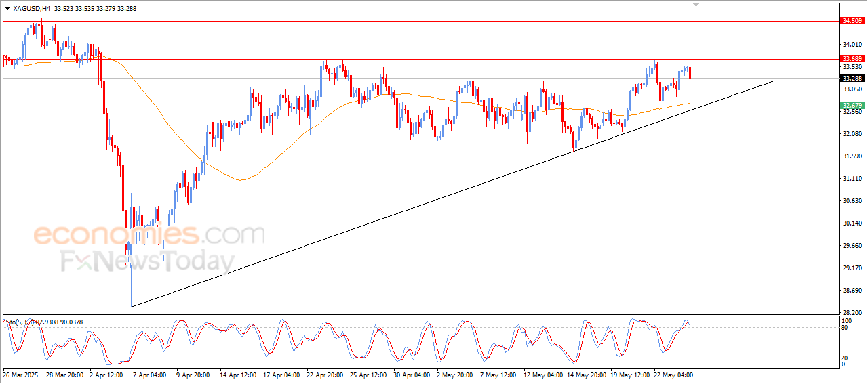Click the 2 May 20:00 time label
This screenshot has width=868, height=384.
pos(455,375)
